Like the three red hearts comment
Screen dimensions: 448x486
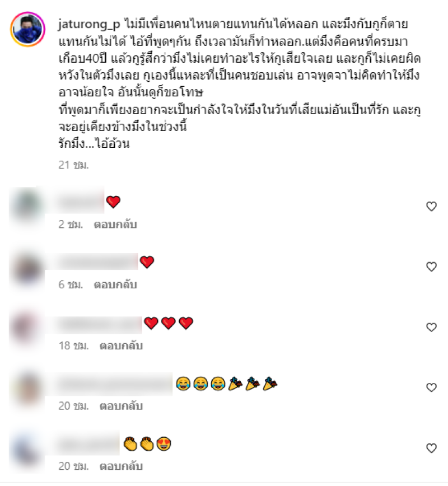tap(431, 328)
